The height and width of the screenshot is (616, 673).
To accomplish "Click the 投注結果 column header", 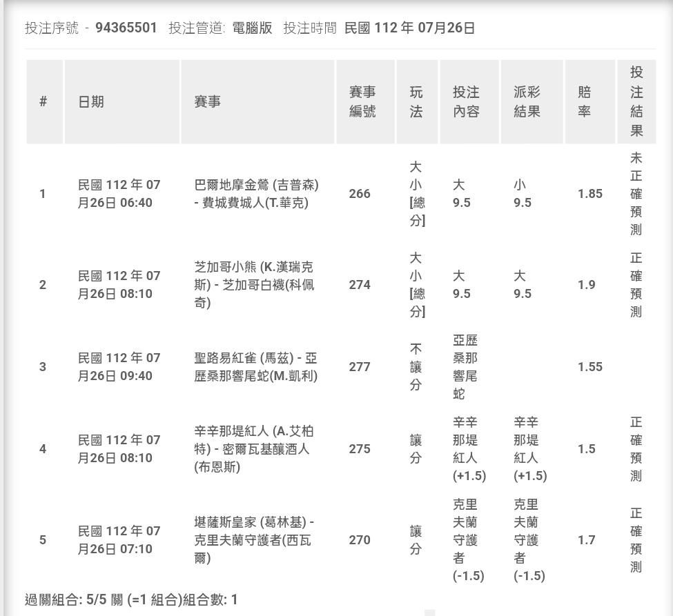I will tap(636, 101).
